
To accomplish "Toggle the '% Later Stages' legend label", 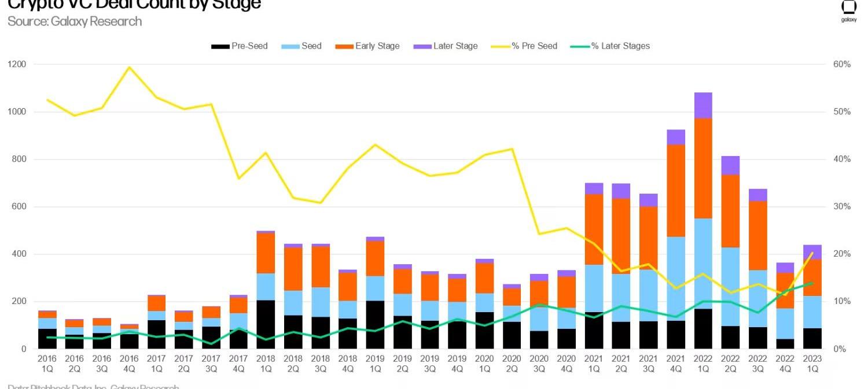I will pos(620,46).
